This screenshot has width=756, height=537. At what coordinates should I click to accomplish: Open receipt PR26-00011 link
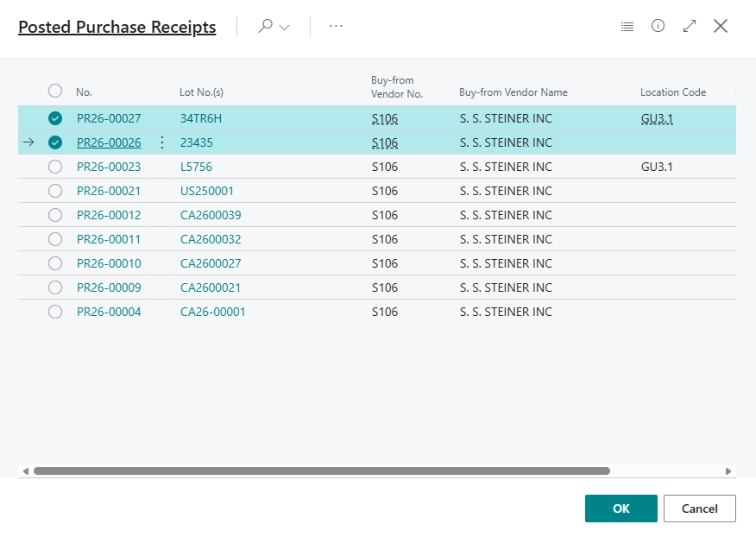[x=109, y=239]
